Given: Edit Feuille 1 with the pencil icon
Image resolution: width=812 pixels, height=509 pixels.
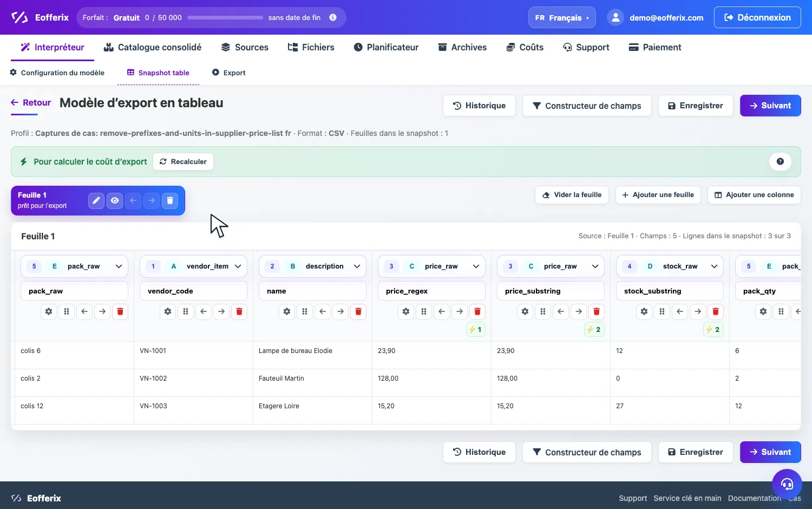Looking at the screenshot, I should click(96, 201).
